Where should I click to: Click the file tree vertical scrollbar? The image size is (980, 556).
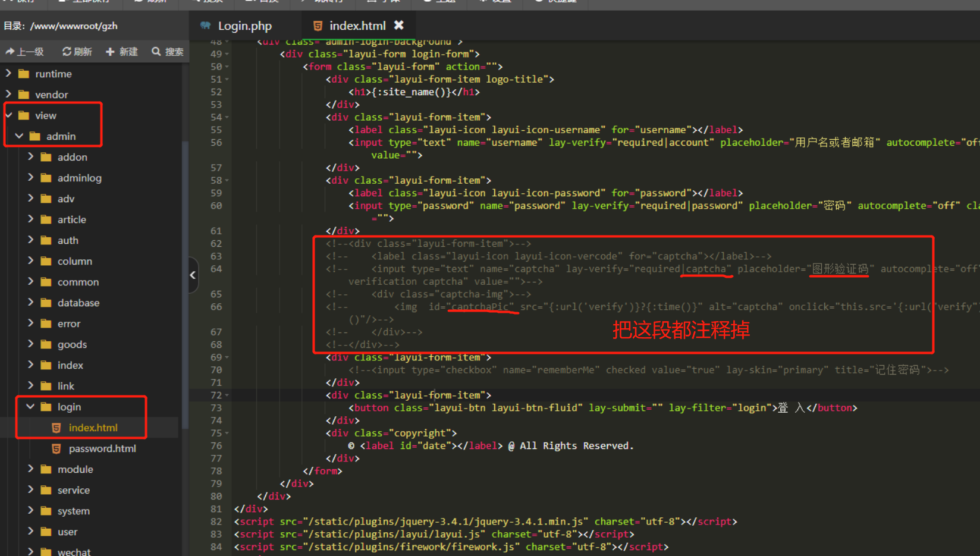pyautogui.click(x=185, y=285)
